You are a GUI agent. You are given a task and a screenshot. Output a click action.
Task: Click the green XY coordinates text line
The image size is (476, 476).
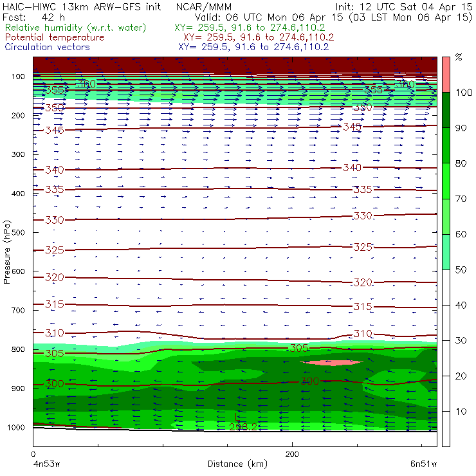pos(250,28)
